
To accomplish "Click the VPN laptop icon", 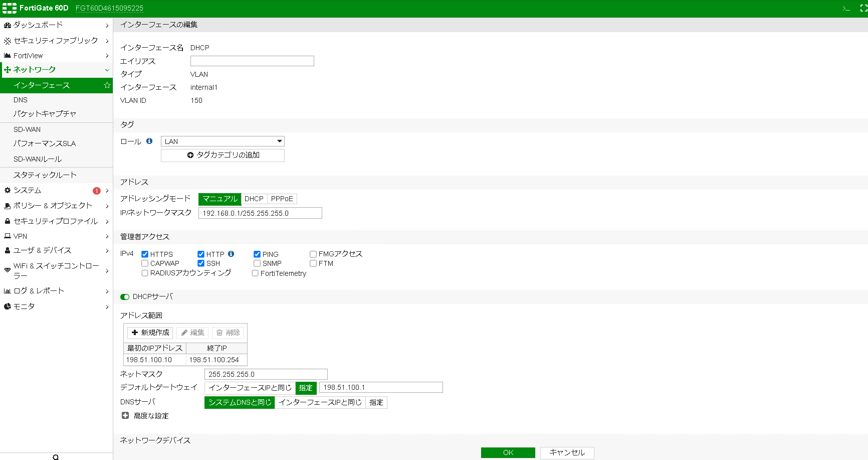I will 7,236.
